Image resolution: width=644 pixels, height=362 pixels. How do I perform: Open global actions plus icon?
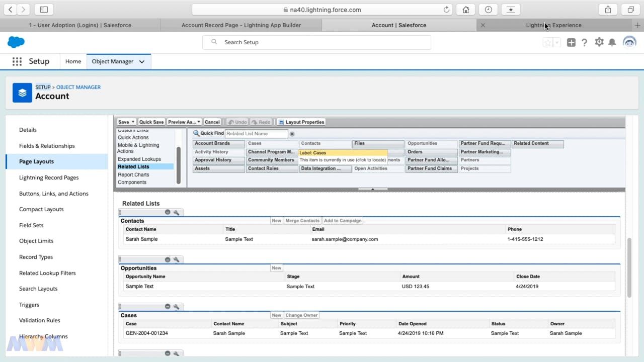571,43
